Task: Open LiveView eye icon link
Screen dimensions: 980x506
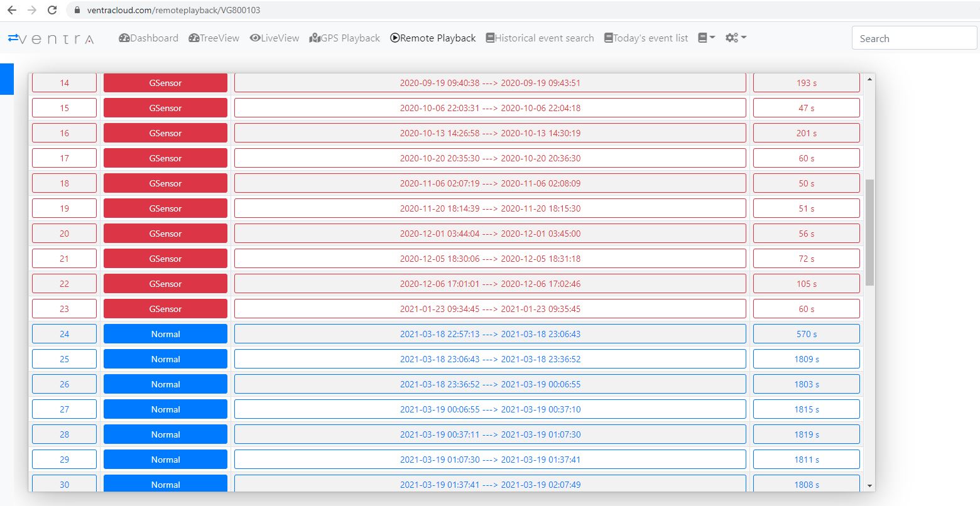Action: pyautogui.click(x=255, y=38)
